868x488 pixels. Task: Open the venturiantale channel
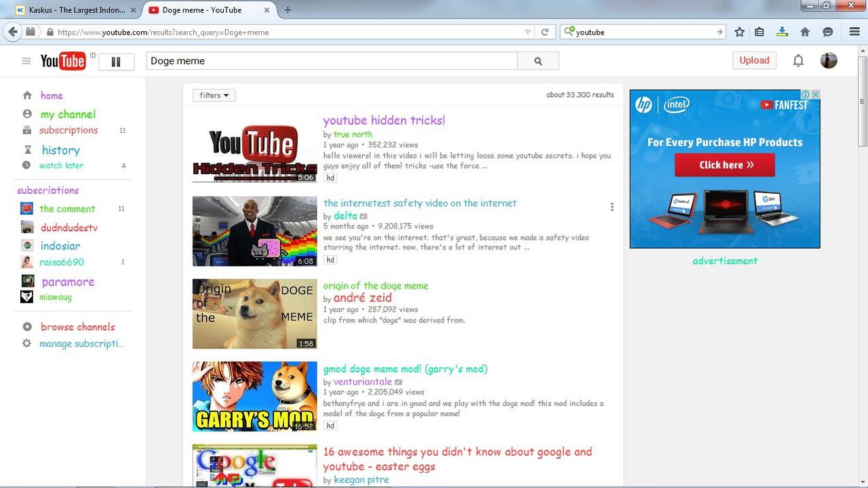click(363, 382)
